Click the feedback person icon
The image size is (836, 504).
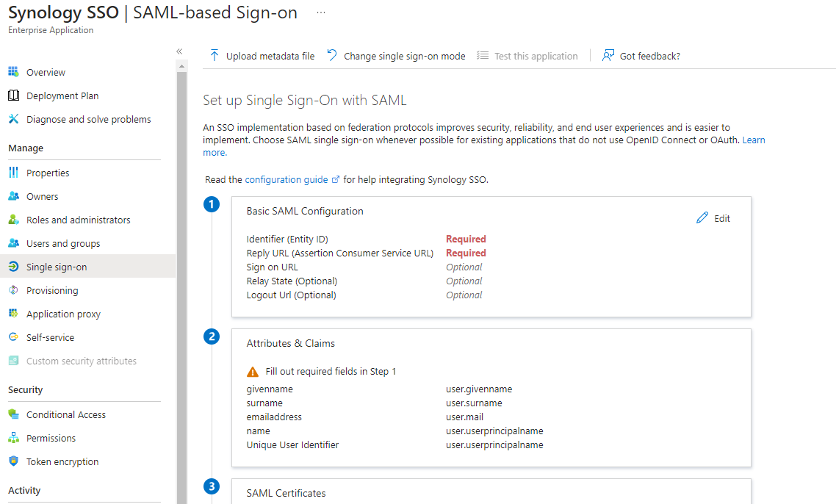coord(608,55)
